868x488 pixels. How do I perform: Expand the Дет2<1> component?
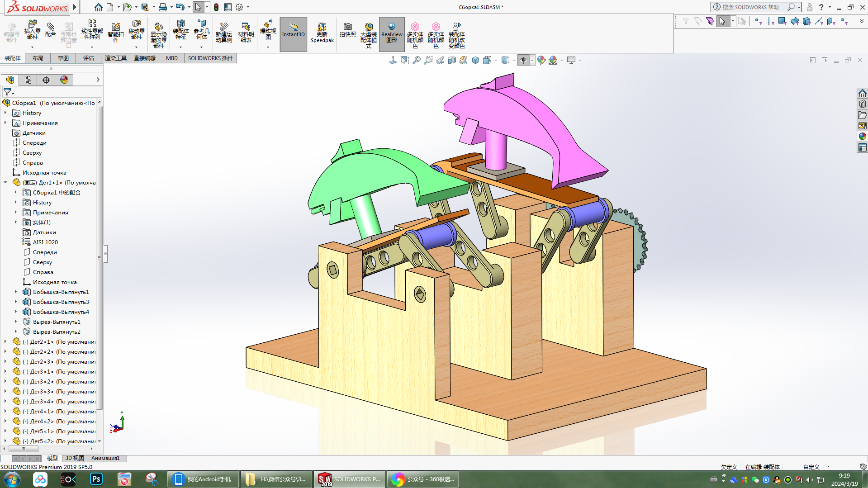(x=5, y=342)
